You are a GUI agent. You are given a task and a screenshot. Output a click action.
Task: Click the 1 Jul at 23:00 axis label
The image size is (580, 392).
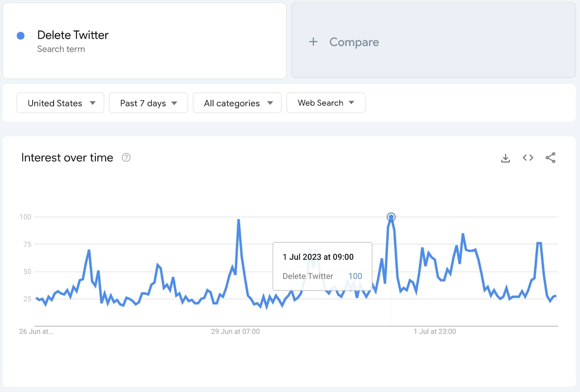(435, 331)
